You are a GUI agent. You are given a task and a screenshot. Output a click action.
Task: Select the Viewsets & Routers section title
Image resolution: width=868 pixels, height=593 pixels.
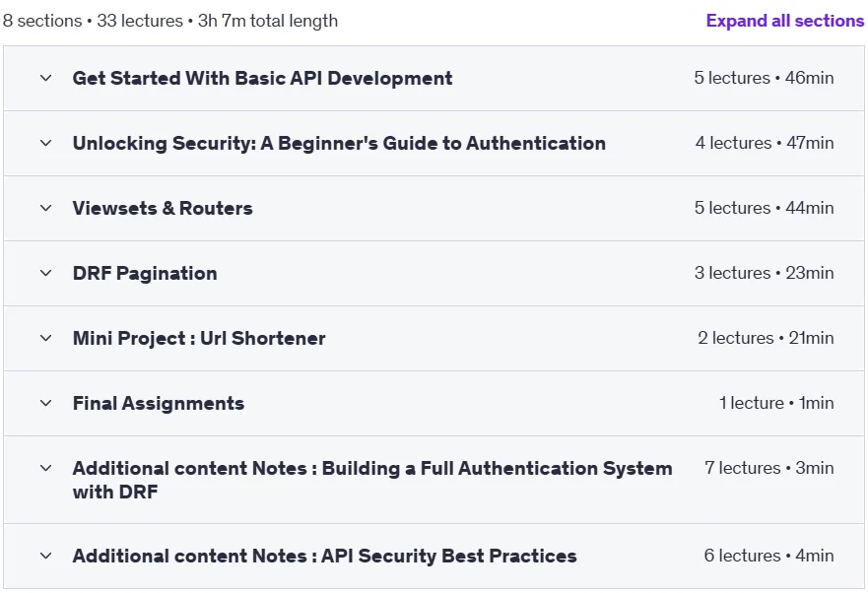pyautogui.click(x=163, y=208)
